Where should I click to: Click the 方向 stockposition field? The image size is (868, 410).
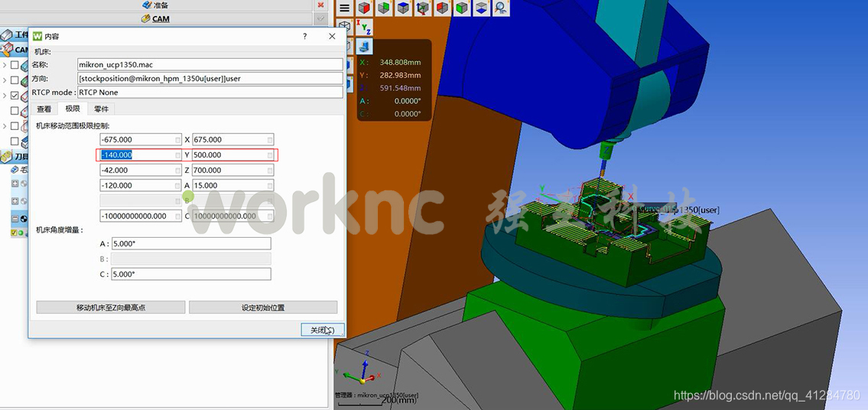[x=210, y=78]
